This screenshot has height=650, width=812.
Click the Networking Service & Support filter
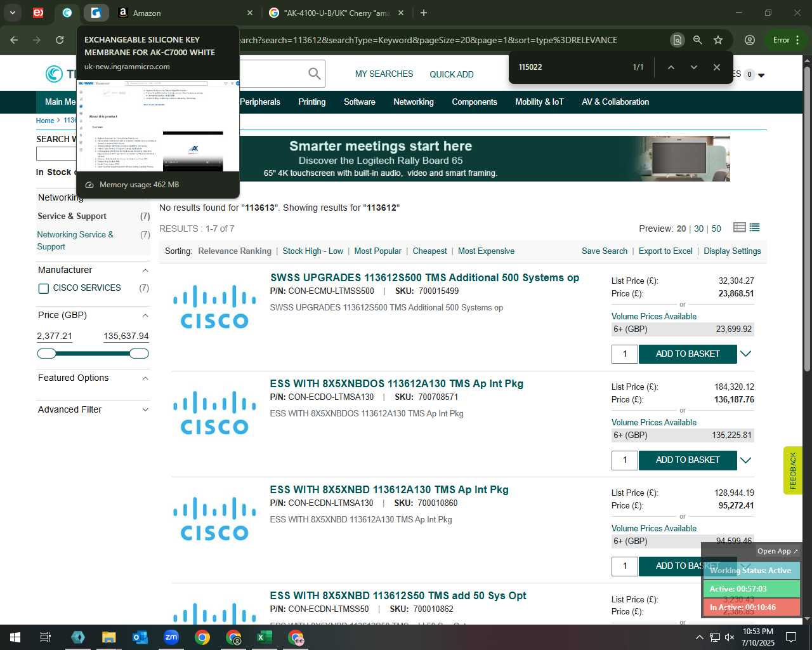tap(75, 241)
